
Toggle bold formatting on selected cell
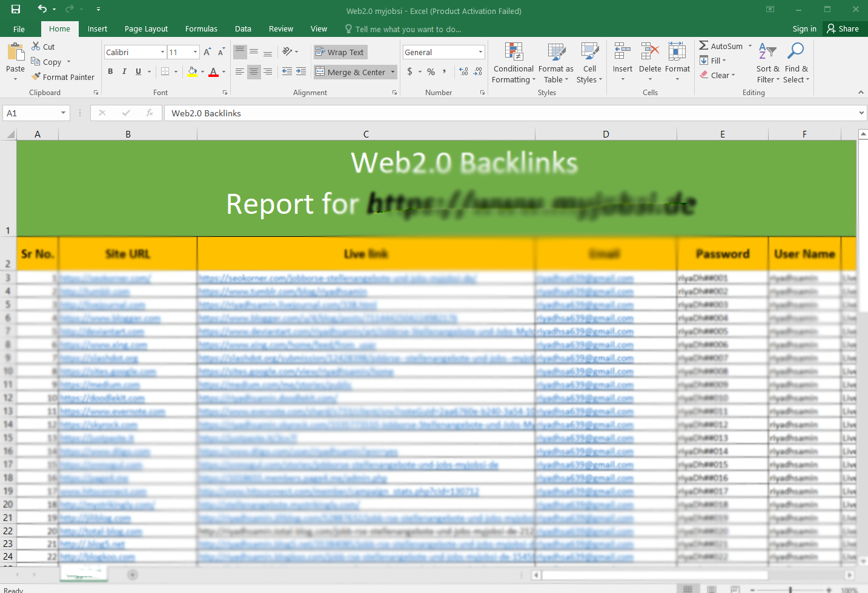click(x=110, y=71)
